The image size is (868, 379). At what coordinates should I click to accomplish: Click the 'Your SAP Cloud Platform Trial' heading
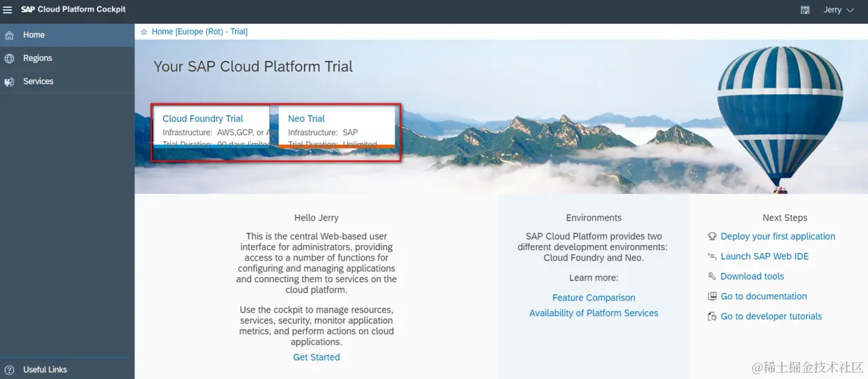[253, 67]
